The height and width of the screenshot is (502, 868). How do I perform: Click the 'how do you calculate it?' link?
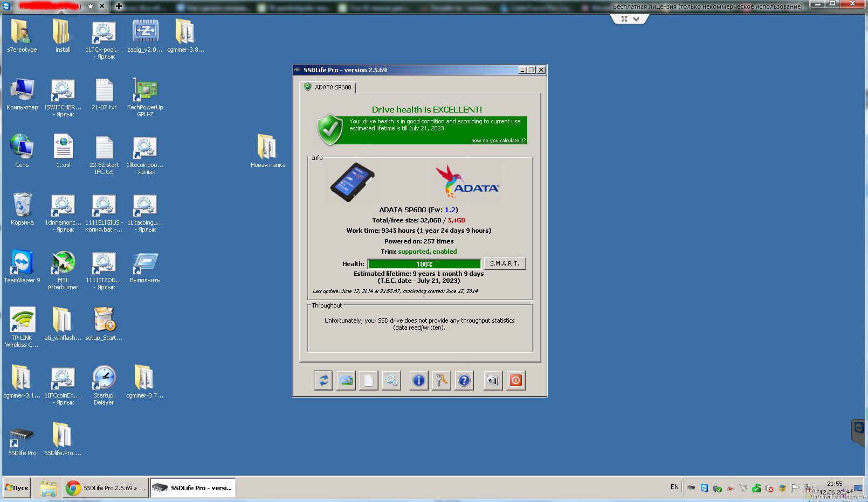(498, 141)
